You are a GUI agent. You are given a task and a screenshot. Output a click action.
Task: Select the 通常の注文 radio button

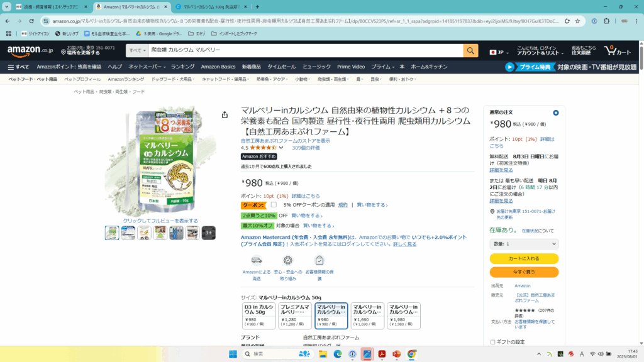pos(556,113)
